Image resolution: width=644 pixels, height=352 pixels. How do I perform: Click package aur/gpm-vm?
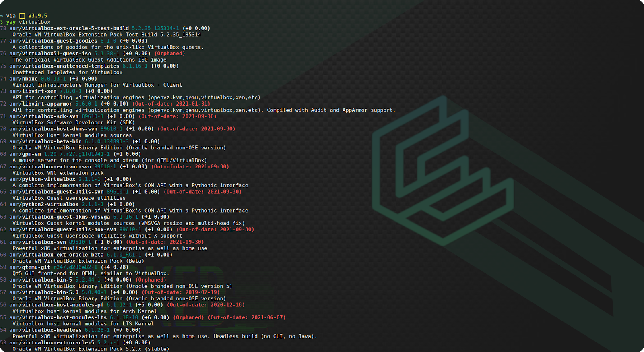click(x=25, y=154)
